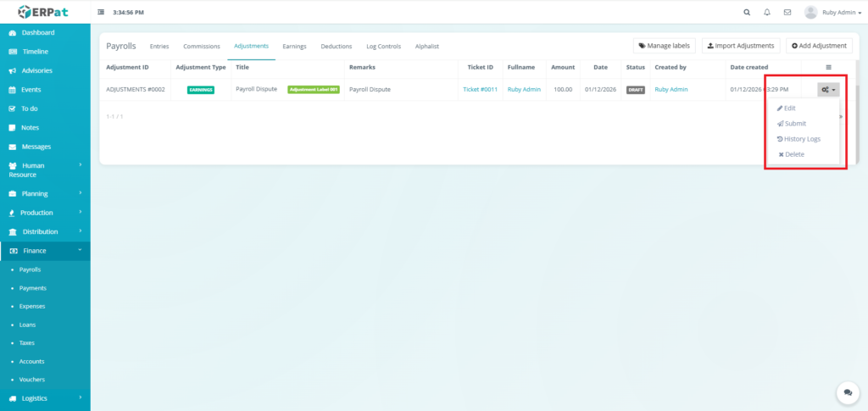Screen dimensions: 868x411
Task: Open the row actions gear dropdown
Action: tap(828, 89)
